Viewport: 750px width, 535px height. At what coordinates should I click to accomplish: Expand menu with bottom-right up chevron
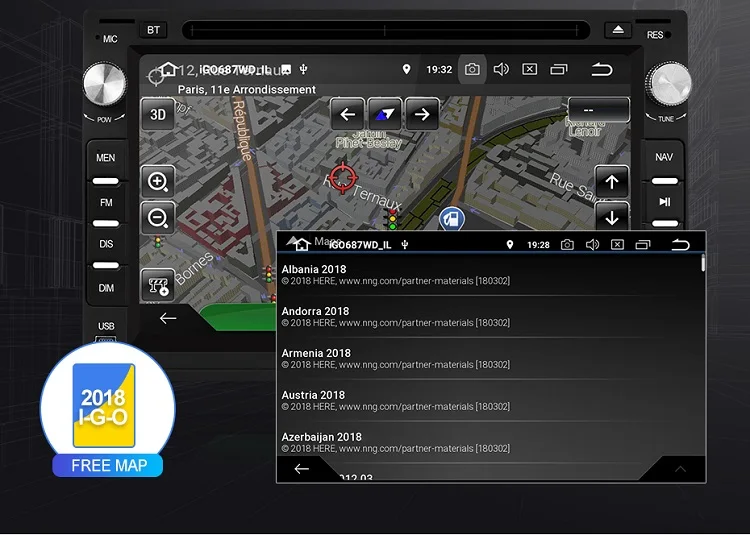[680, 469]
